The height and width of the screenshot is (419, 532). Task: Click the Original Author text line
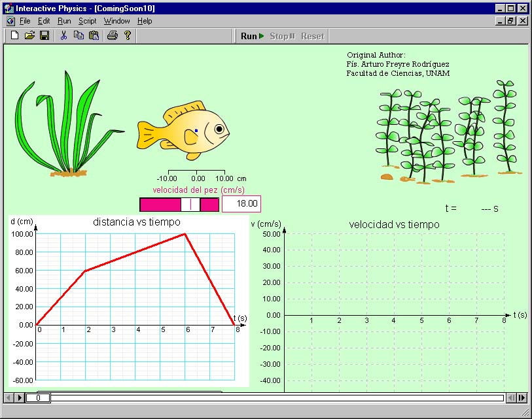pos(376,55)
